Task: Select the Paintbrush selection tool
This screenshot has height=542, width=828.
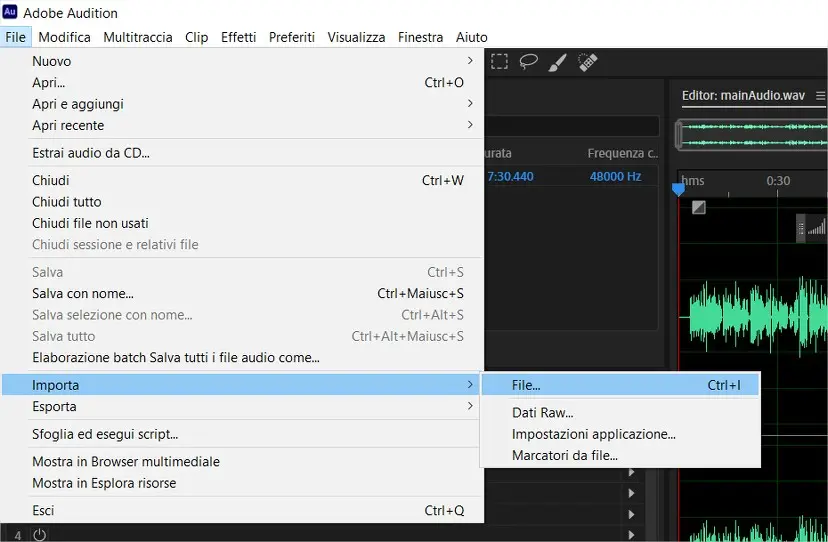Action: point(558,62)
